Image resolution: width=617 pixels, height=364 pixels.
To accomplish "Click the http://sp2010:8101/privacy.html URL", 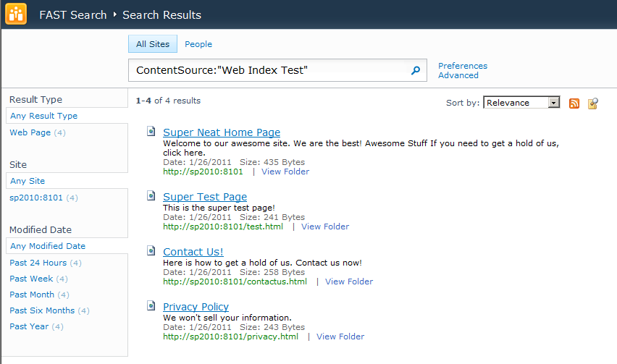I will pyautogui.click(x=230, y=337).
